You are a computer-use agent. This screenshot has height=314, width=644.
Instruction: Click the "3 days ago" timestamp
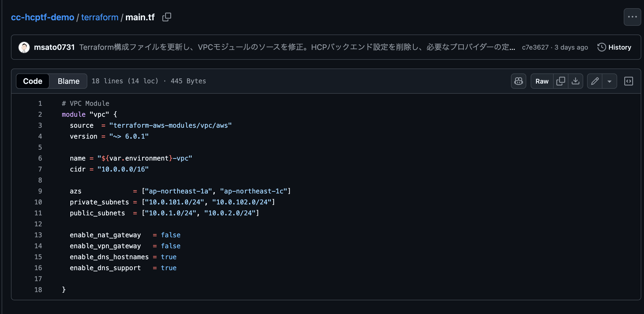[571, 47]
